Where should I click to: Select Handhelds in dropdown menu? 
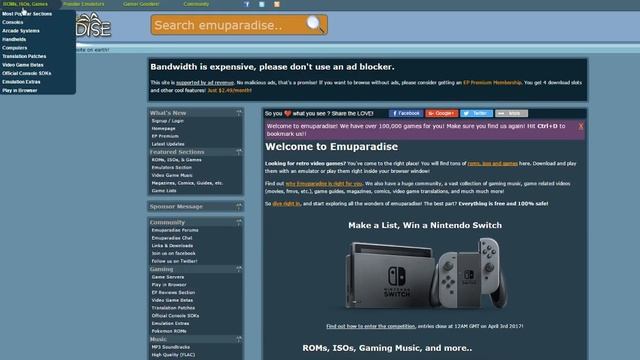(x=14, y=39)
